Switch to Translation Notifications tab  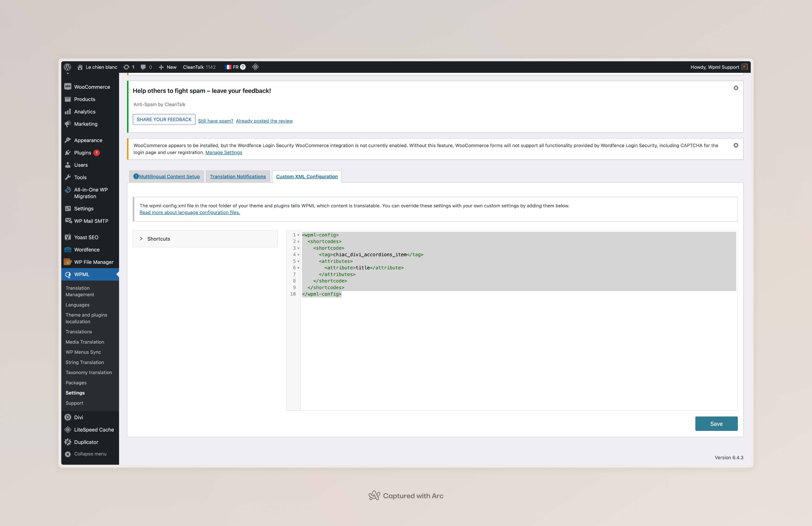(238, 176)
